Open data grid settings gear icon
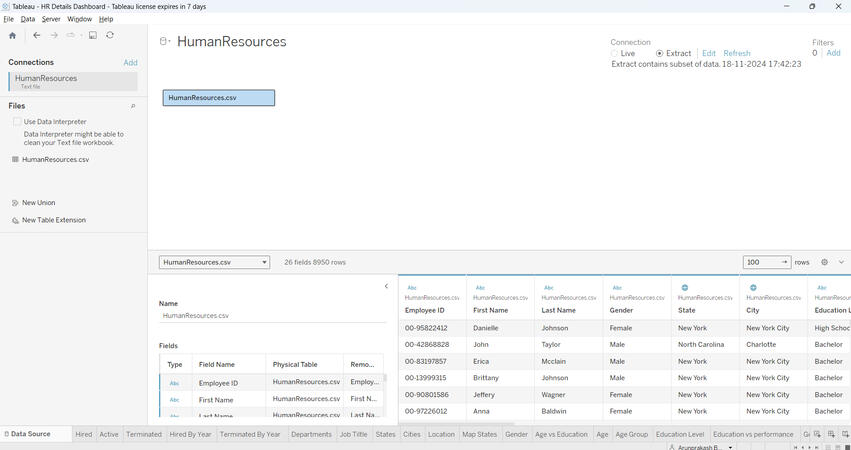The height and width of the screenshot is (450, 851). click(x=824, y=262)
